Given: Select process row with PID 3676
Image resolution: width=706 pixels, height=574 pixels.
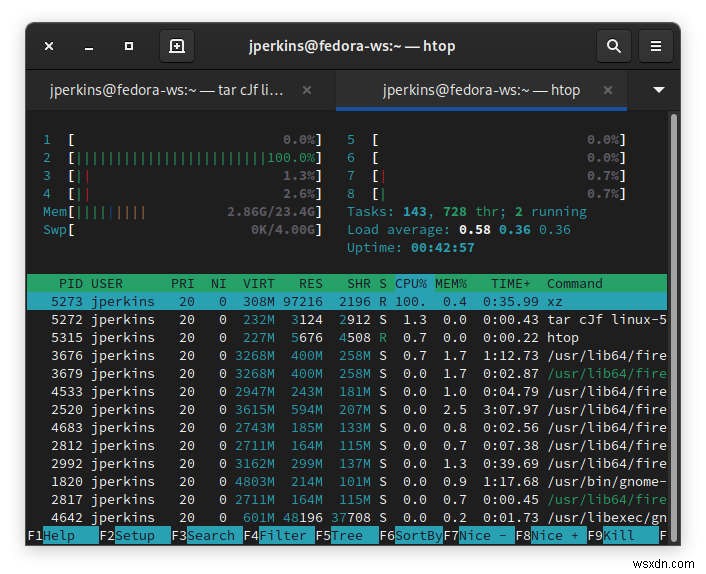Looking at the screenshot, I should (347, 355).
